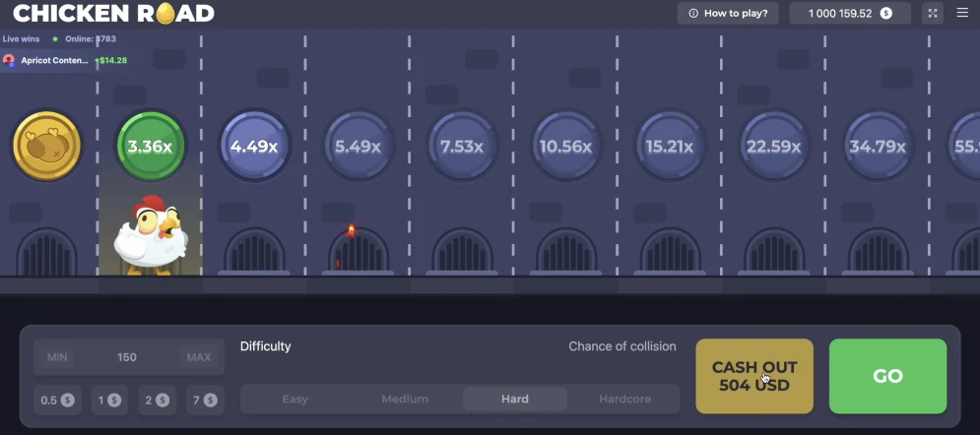Select Easy difficulty
The image size is (980, 435).
point(295,399)
